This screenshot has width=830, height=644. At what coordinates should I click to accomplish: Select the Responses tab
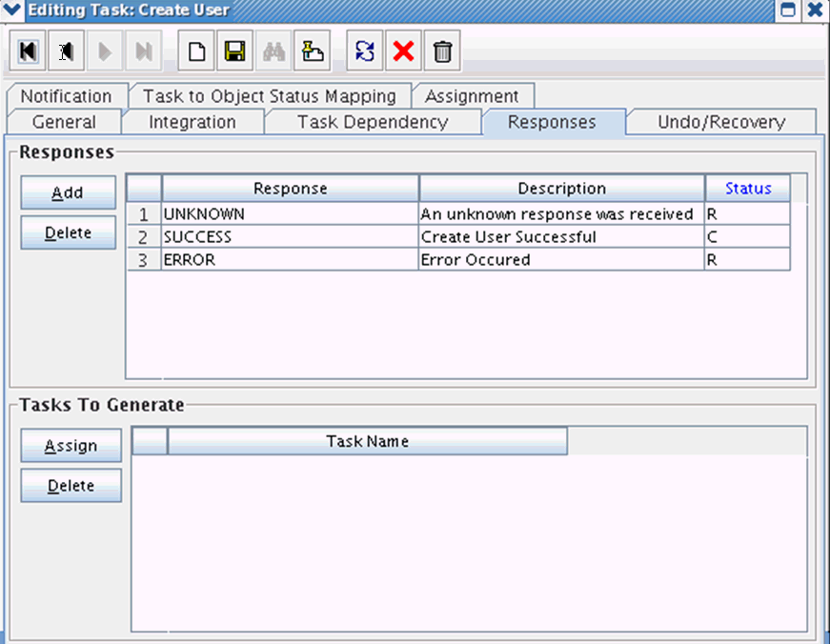[x=552, y=122]
